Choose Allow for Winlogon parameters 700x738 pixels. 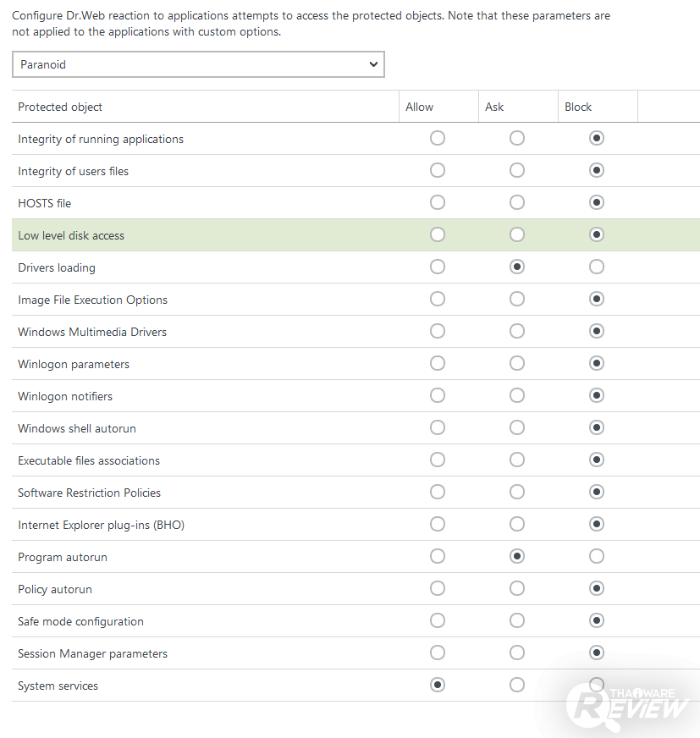tap(438, 363)
